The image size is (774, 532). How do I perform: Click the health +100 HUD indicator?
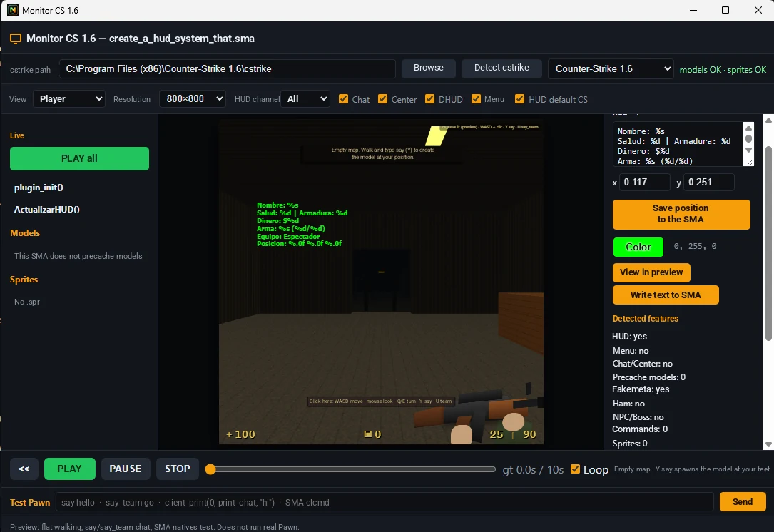point(240,434)
